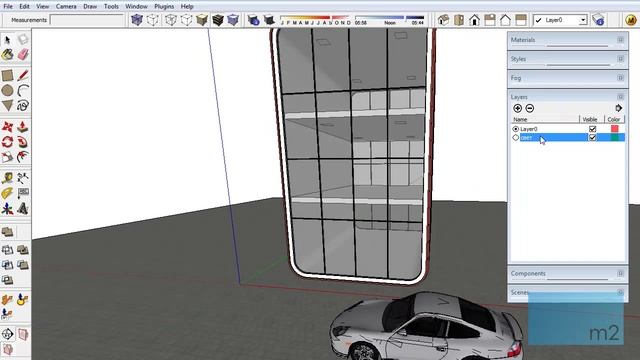Set second layer as active radio
Image resolution: width=640 pixels, height=360 pixels.
(516, 138)
